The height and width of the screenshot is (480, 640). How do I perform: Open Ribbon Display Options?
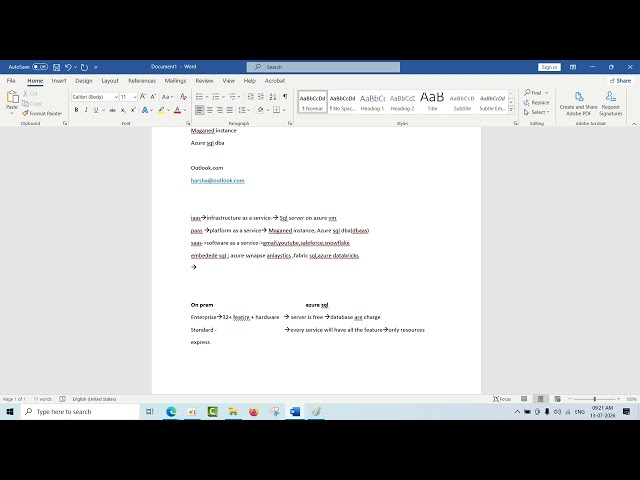(573, 67)
